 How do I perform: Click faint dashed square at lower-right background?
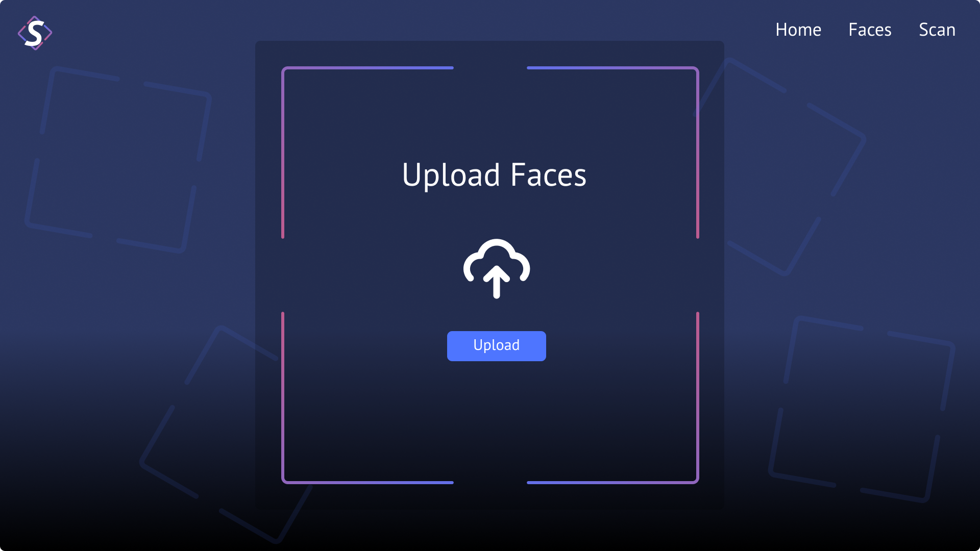pos(862,409)
